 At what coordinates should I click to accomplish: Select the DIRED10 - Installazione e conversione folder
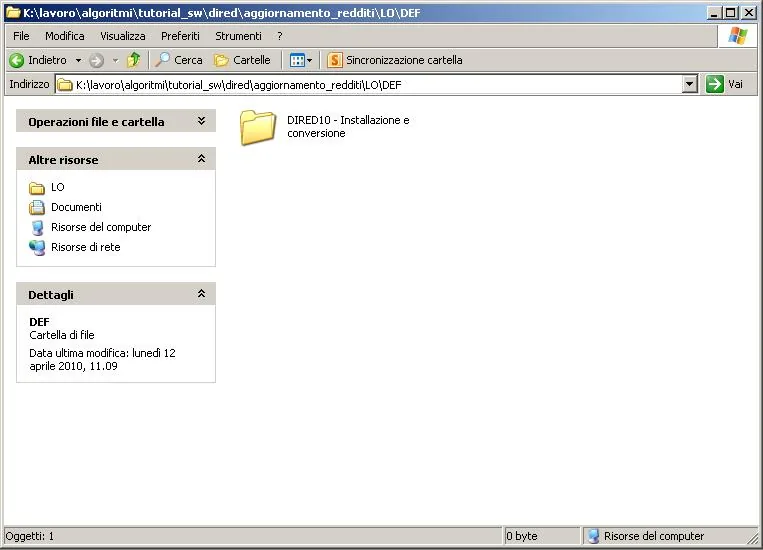(x=325, y=128)
